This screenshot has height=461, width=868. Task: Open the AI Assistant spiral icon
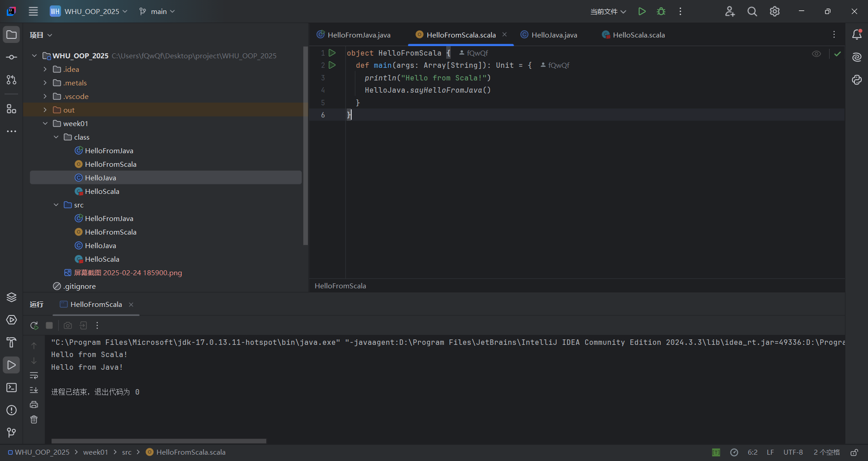(857, 57)
